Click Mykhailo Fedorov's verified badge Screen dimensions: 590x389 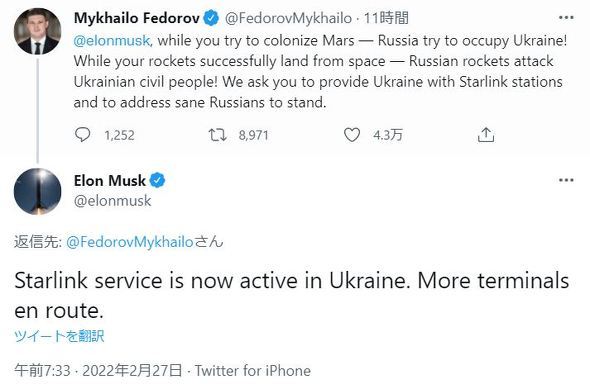211,18
